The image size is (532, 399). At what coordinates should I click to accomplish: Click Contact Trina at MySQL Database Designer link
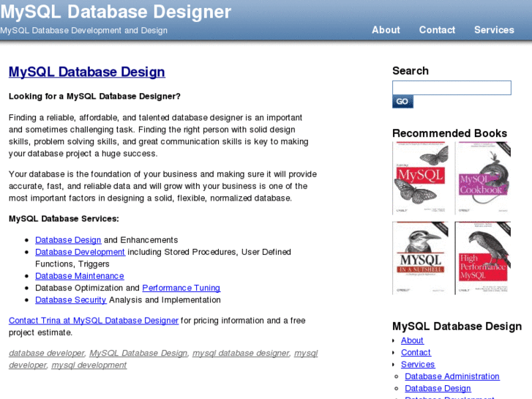[x=94, y=321]
